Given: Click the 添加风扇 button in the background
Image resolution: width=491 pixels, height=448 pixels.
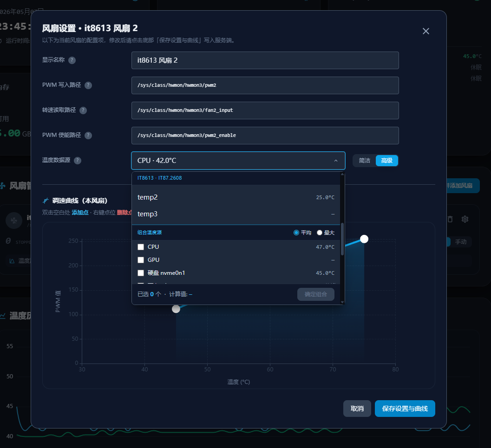Looking at the screenshot, I should point(463,186).
